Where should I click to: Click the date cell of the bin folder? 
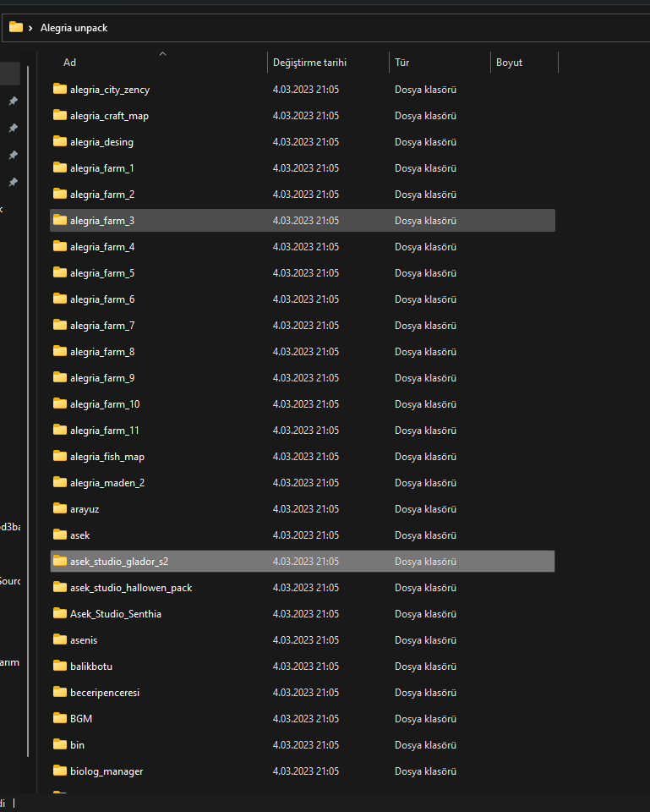(306, 744)
